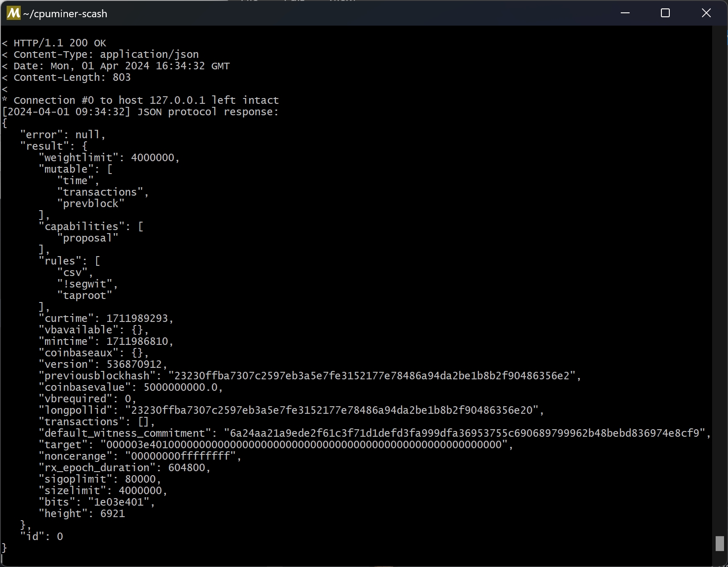The height and width of the screenshot is (567, 728).
Task: Click the "result": { line
Action: point(54,146)
